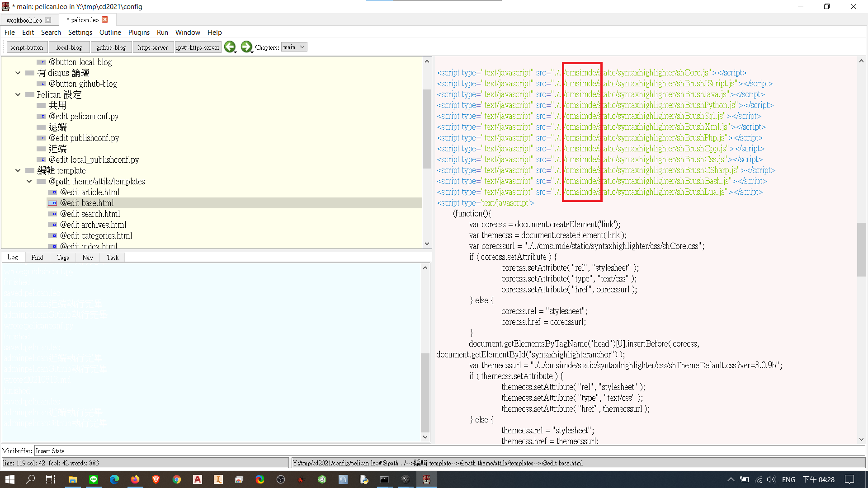Open Windows Start menu
Screen dimensions: 868x488
[10, 479]
